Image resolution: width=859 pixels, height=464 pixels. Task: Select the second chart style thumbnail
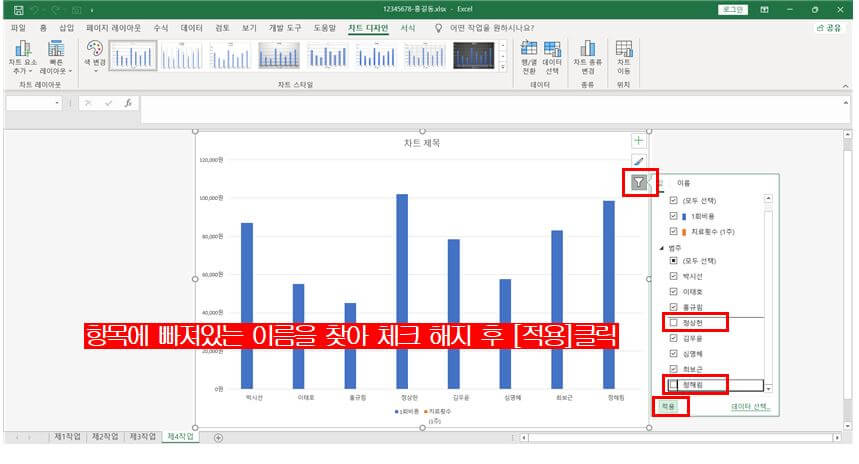pyautogui.click(x=181, y=55)
